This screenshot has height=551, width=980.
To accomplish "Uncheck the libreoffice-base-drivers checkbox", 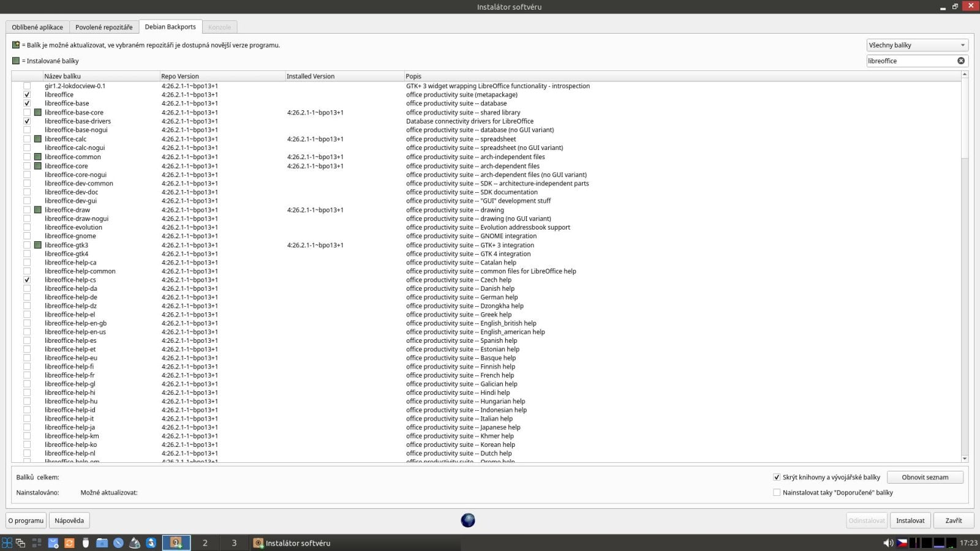I will point(27,121).
